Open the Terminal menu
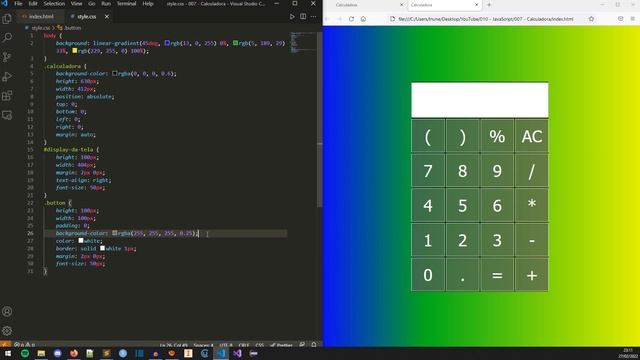Screen dimensions: 640x360 pos(127,4)
